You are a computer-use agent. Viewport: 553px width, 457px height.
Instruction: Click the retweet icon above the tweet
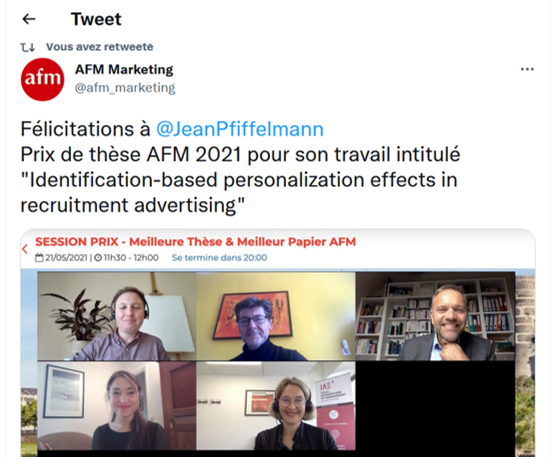(28, 47)
